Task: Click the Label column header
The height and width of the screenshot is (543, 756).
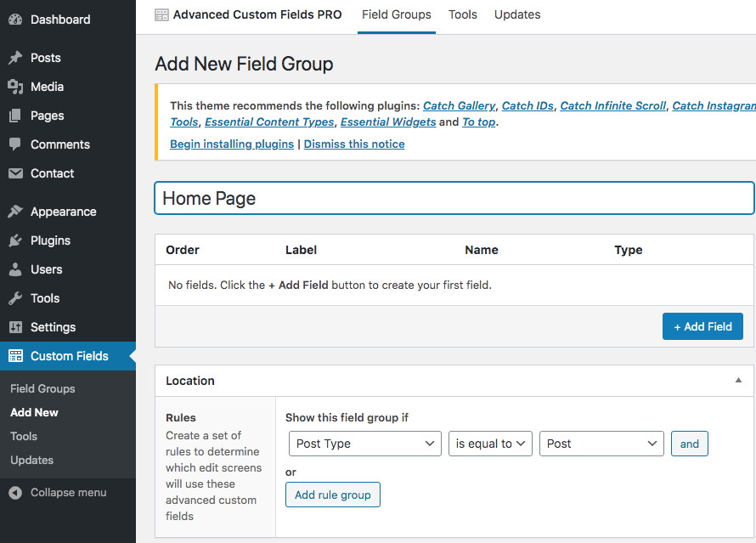Action: 301,250
